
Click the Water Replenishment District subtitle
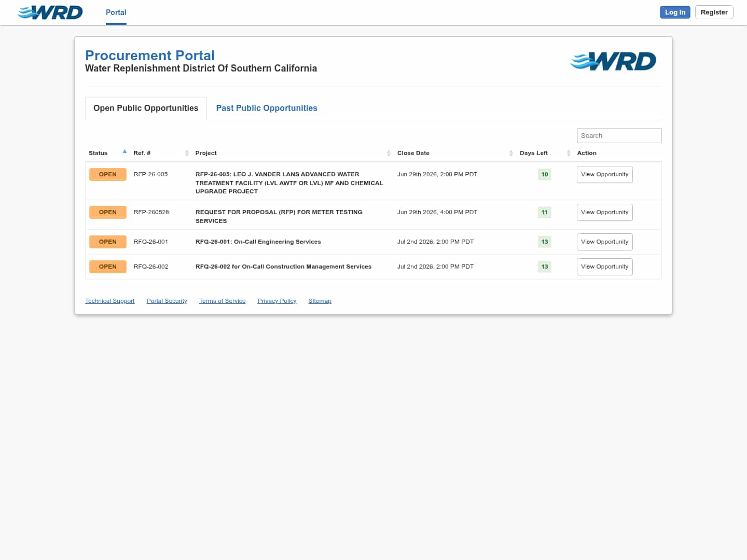pos(201,68)
